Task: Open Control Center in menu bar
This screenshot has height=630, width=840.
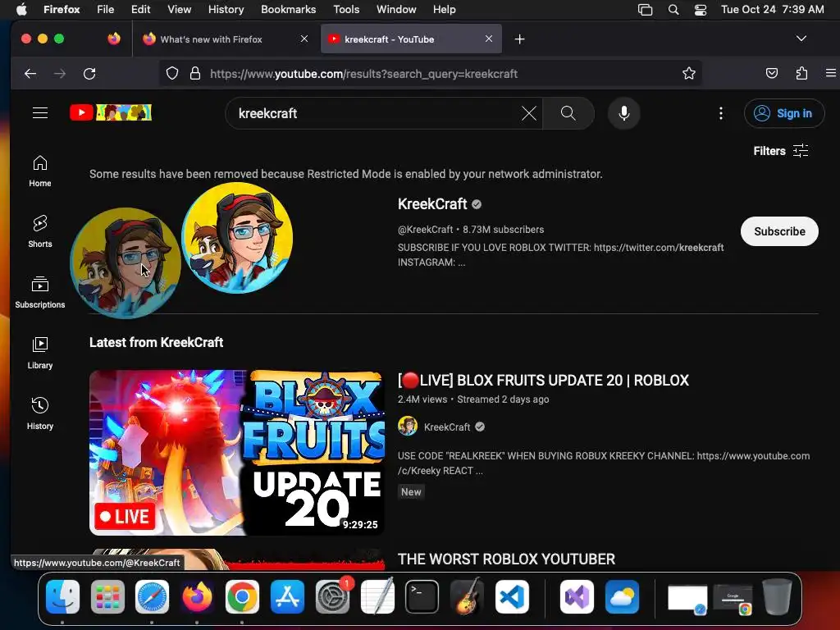Action: click(x=701, y=10)
